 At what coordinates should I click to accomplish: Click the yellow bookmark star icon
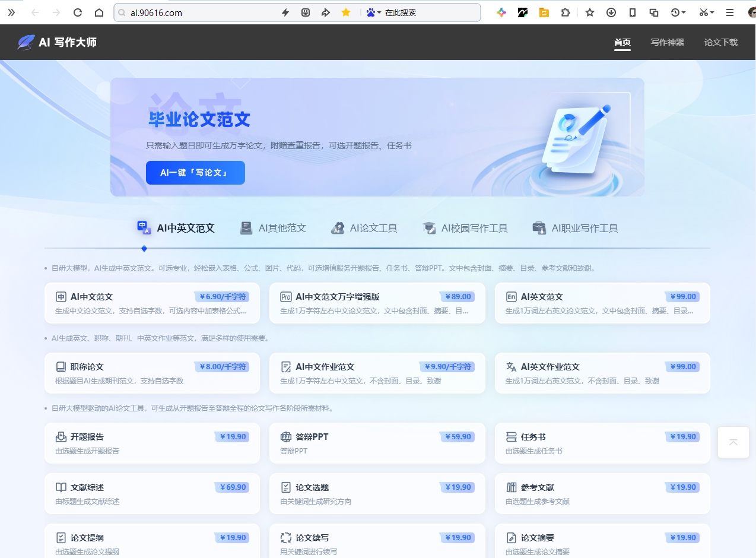click(x=346, y=12)
